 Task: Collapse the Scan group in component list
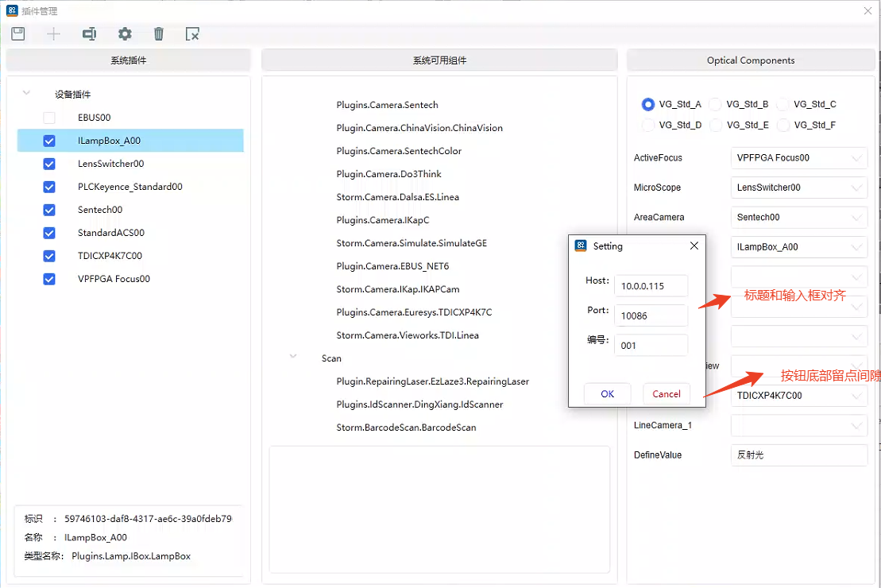(x=294, y=358)
